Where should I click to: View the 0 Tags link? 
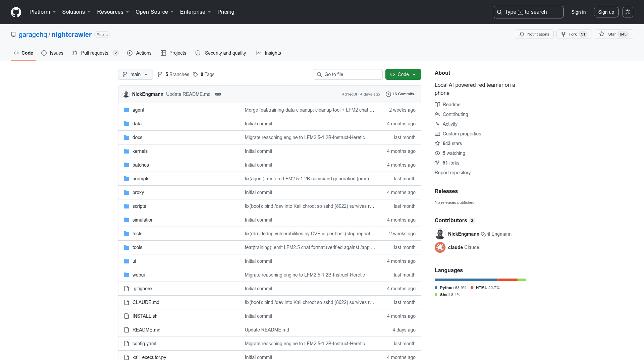(204, 74)
